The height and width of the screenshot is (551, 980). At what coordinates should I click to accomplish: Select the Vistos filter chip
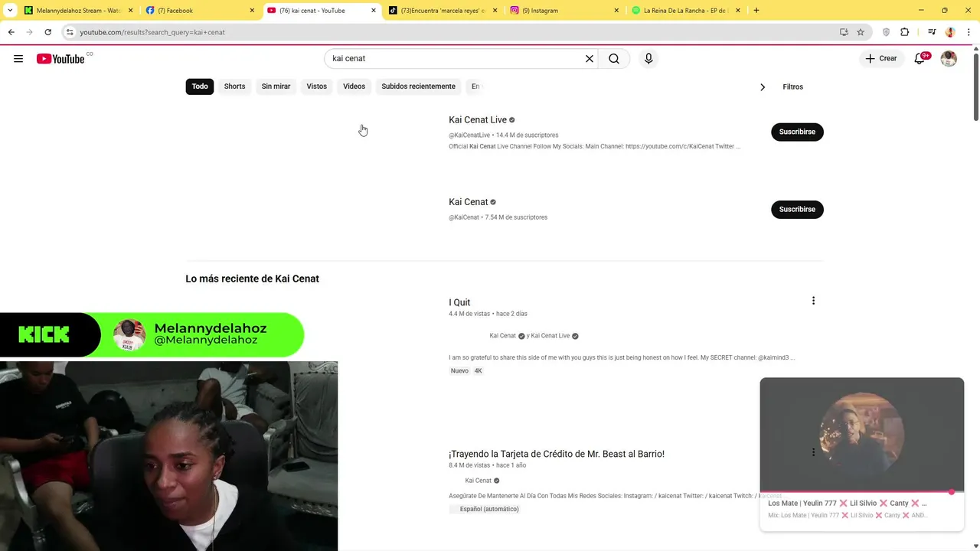[x=316, y=86]
